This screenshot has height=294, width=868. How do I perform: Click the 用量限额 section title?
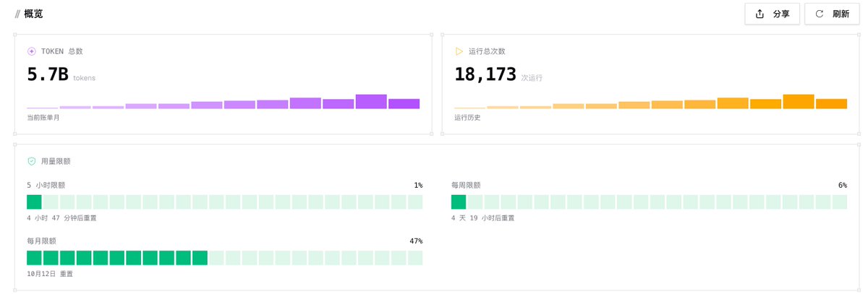tap(56, 161)
